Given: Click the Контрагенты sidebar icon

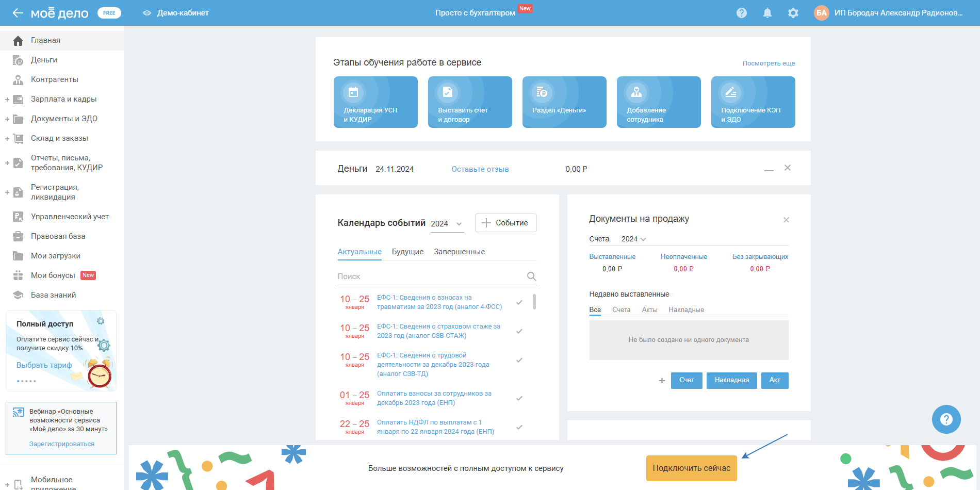Looking at the screenshot, I should pos(18,79).
